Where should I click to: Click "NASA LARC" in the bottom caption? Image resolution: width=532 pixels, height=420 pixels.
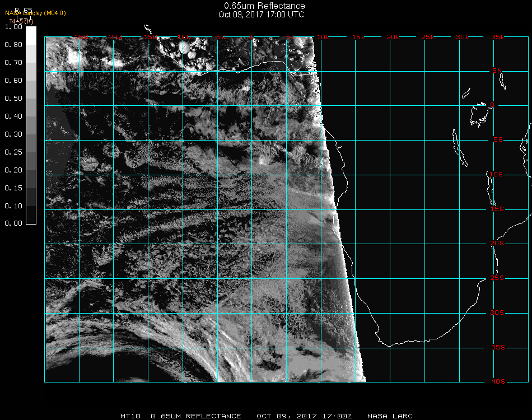click(x=390, y=416)
